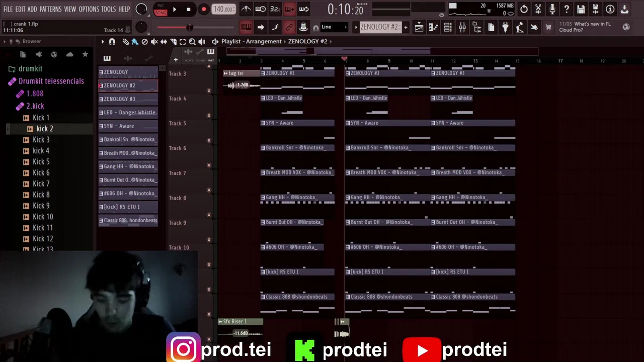Click the song position slider

pyautogui.click(x=195, y=27)
